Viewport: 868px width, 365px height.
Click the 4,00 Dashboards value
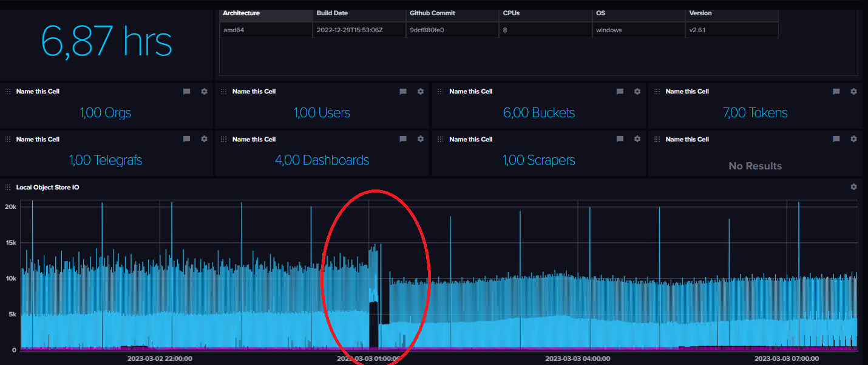coord(322,160)
